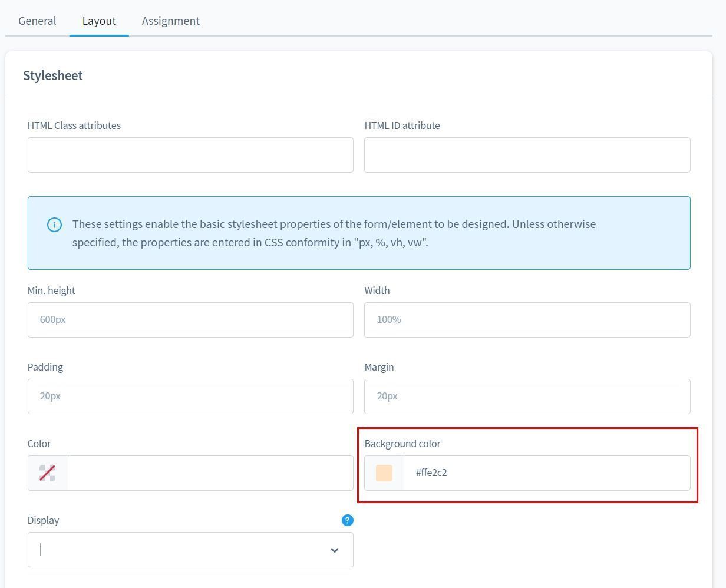The image size is (726, 588).
Task: Click the Display field label
Action: tap(43, 520)
